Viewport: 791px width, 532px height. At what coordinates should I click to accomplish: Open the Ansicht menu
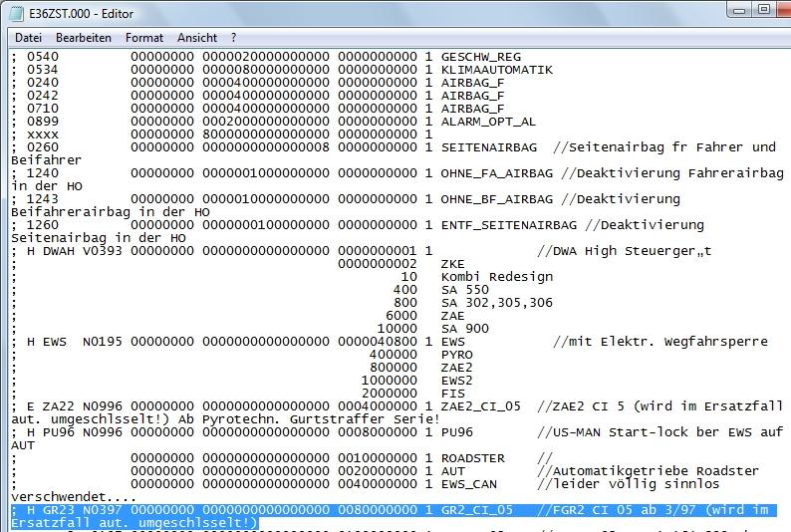point(197,37)
